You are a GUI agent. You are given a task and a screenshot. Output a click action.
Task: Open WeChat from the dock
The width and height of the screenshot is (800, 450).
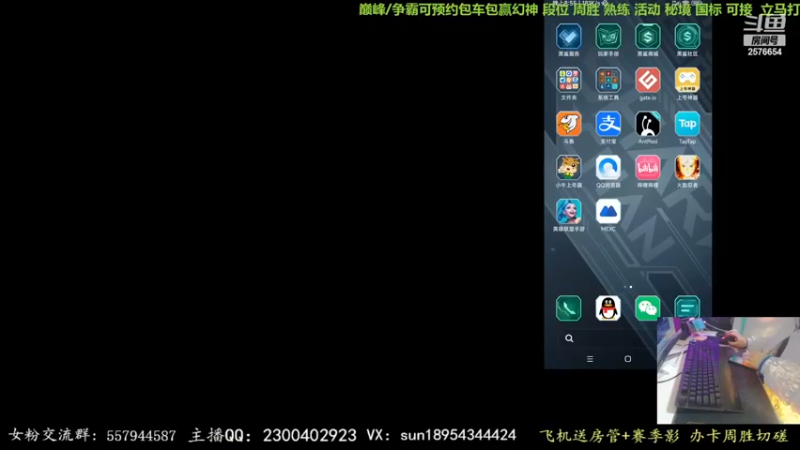click(647, 308)
